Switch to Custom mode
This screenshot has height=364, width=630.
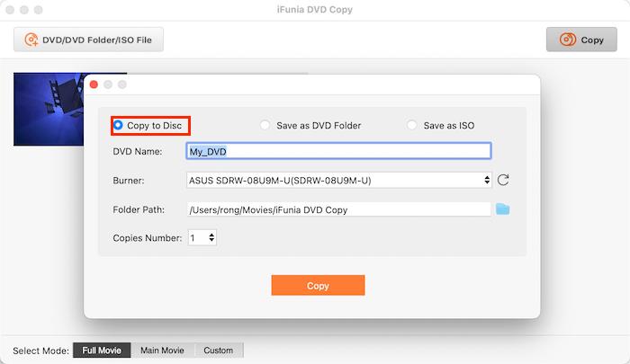point(218,351)
